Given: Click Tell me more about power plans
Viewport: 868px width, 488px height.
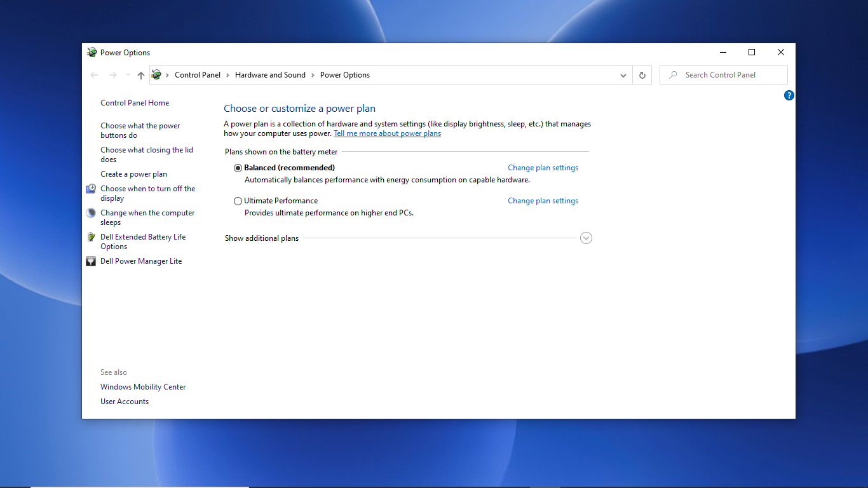Looking at the screenshot, I should coord(388,134).
